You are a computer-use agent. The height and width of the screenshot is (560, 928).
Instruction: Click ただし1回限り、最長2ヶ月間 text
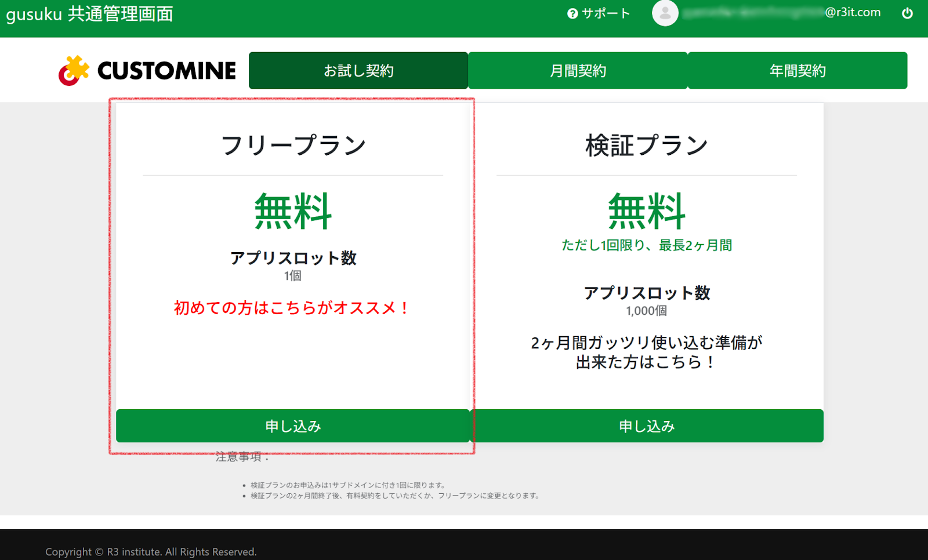click(647, 245)
